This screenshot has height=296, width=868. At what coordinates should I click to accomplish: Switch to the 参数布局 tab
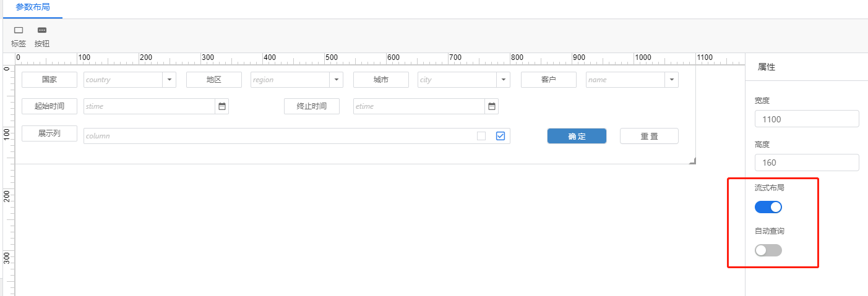[33, 8]
